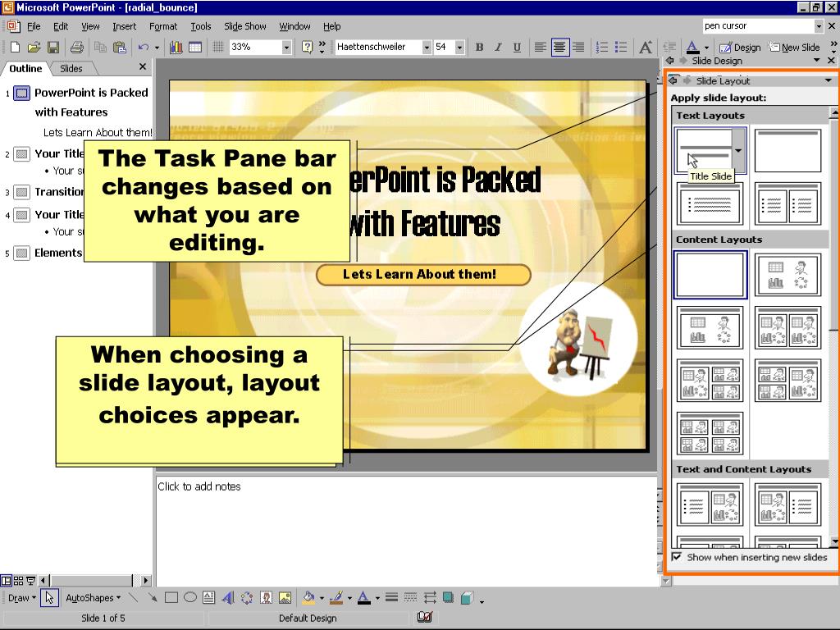The height and width of the screenshot is (630, 840).
Task: Click the Paste clipboard icon
Action: pyautogui.click(x=120, y=47)
